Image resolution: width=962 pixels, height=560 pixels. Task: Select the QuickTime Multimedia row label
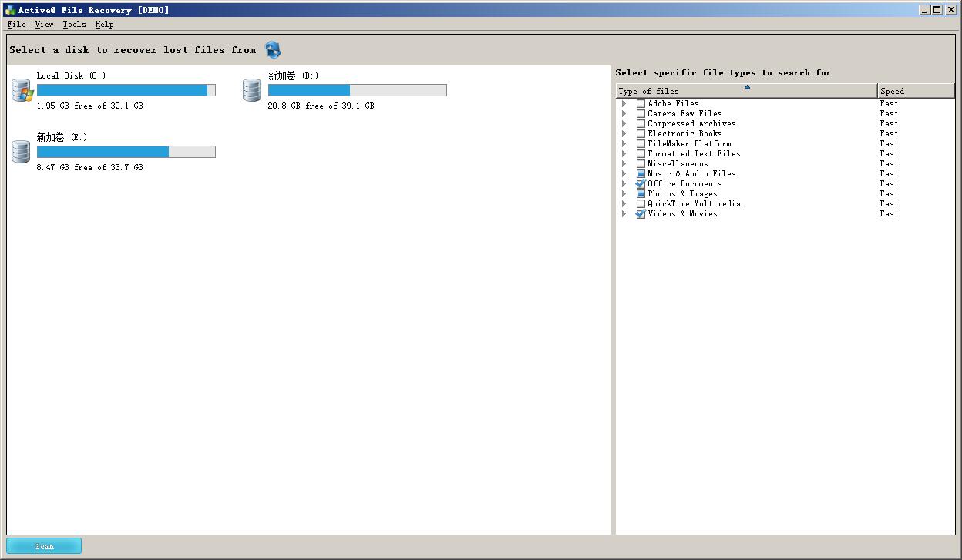(x=694, y=204)
